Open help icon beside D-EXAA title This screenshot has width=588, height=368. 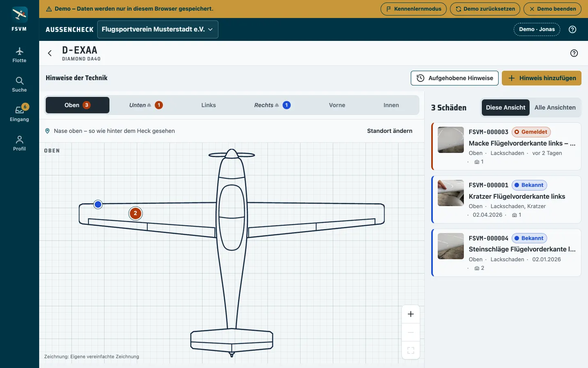pos(574,53)
